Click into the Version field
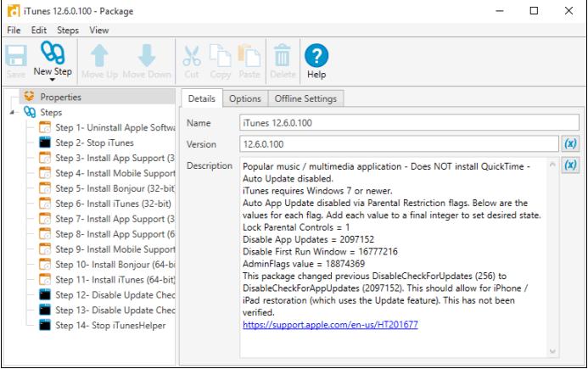The width and height of the screenshot is (588, 369). (399, 144)
